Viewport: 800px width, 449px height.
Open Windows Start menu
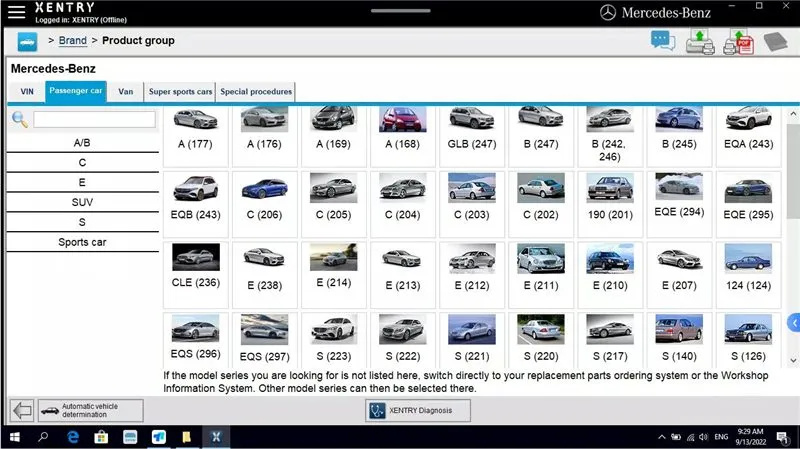[x=15, y=437]
